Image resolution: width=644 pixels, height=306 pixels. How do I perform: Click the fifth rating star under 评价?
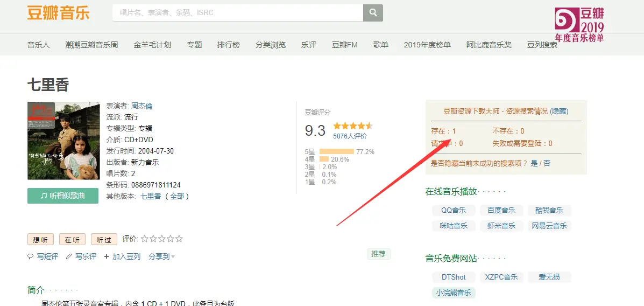[179, 239]
